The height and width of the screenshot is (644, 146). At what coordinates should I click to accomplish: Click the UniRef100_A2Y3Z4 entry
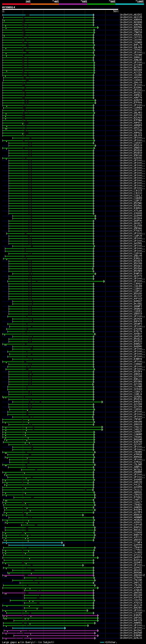(x=131, y=72)
